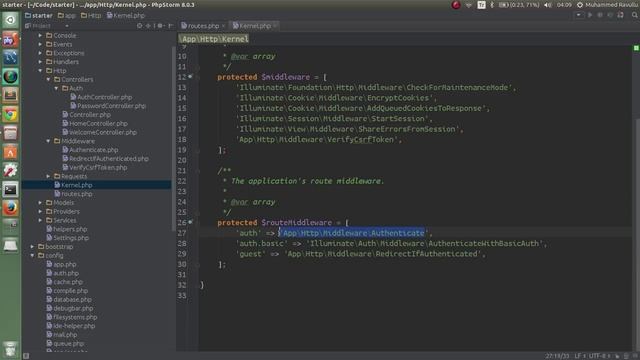Image resolution: width=640 pixels, height=360 pixels.
Task: Open the Project panel settings gear
Action: click(x=160, y=26)
